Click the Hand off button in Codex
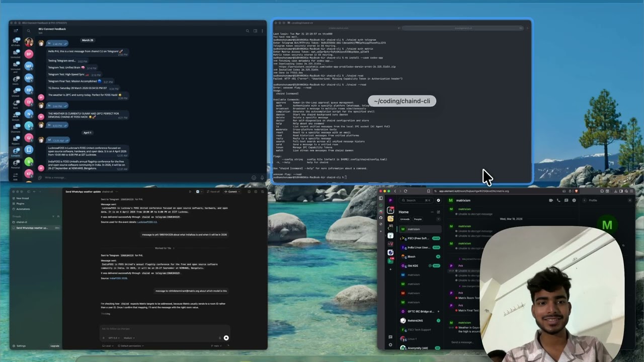 pyautogui.click(x=214, y=192)
